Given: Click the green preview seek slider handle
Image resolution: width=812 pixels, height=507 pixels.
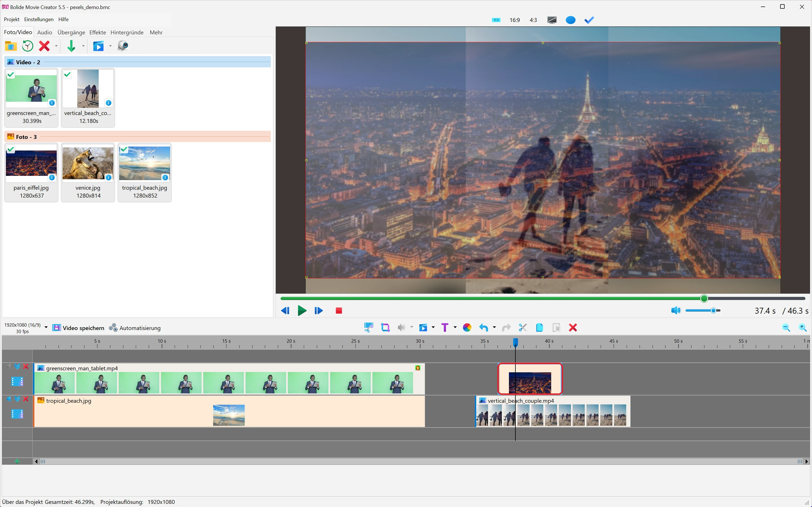Looking at the screenshot, I should (x=704, y=298).
